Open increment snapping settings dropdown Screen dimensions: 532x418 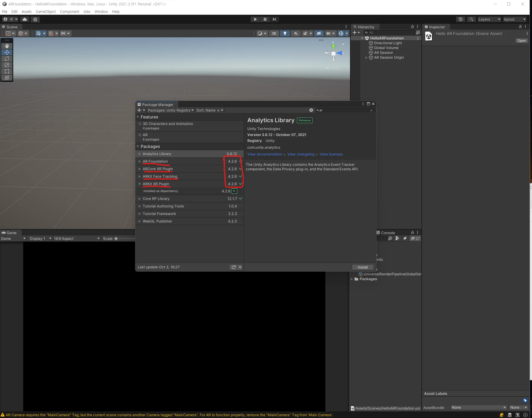coord(65,33)
